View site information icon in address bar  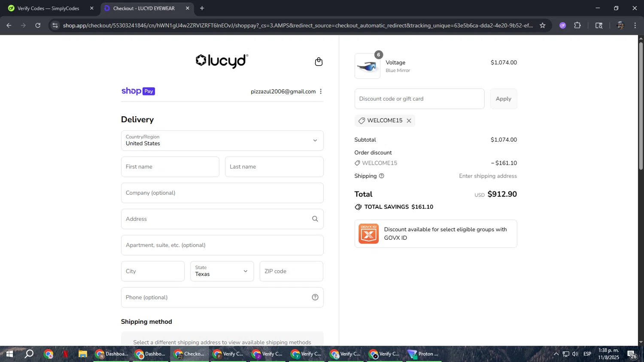55,25
